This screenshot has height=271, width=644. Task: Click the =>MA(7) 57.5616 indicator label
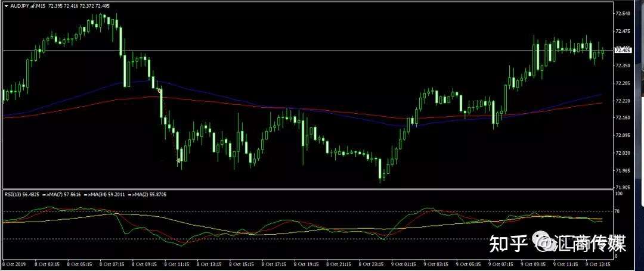point(61,194)
